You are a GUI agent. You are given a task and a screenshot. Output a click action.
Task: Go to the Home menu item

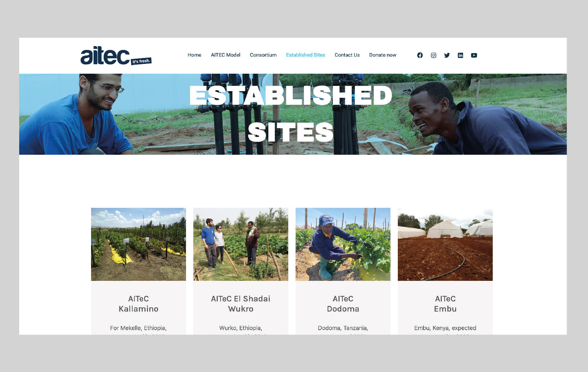click(194, 55)
